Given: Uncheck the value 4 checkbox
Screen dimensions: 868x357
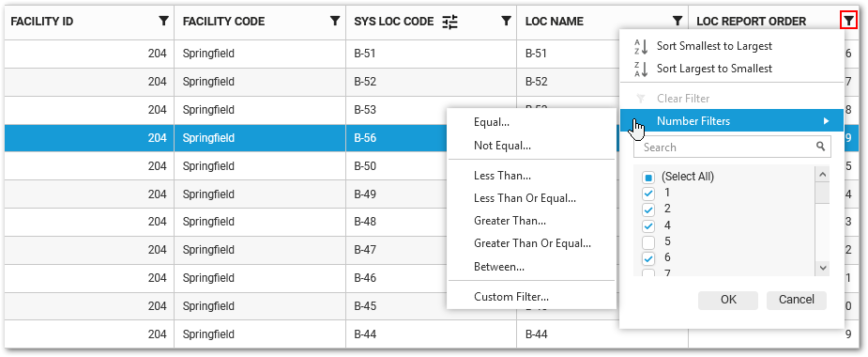Looking at the screenshot, I should coord(648,226).
